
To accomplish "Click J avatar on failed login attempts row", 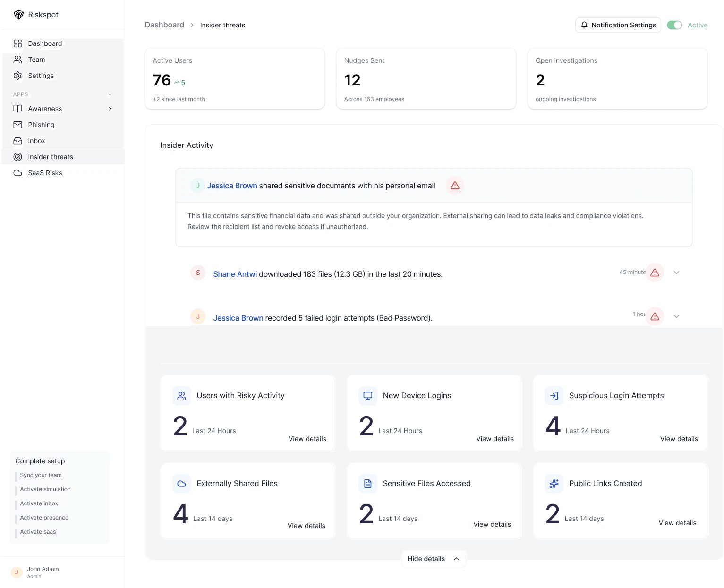I will tap(198, 316).
